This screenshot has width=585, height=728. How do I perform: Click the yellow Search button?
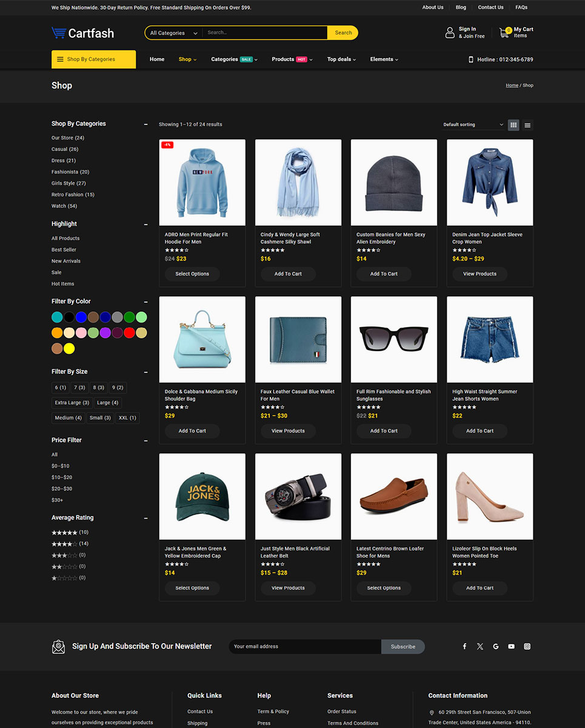click(343, 33)
